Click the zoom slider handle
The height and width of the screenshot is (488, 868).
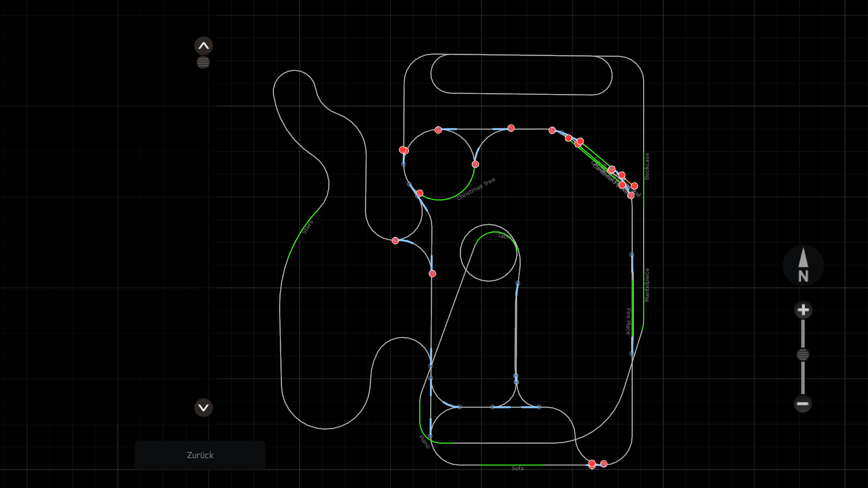(x=803, y=355)
